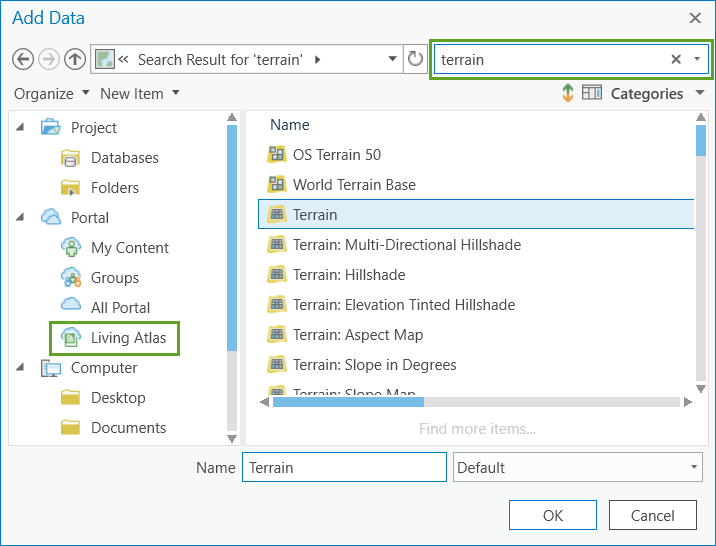The width and height of the screenshot is (716, 546).
Task: Open the Categories dropdown
Action: 656,93
